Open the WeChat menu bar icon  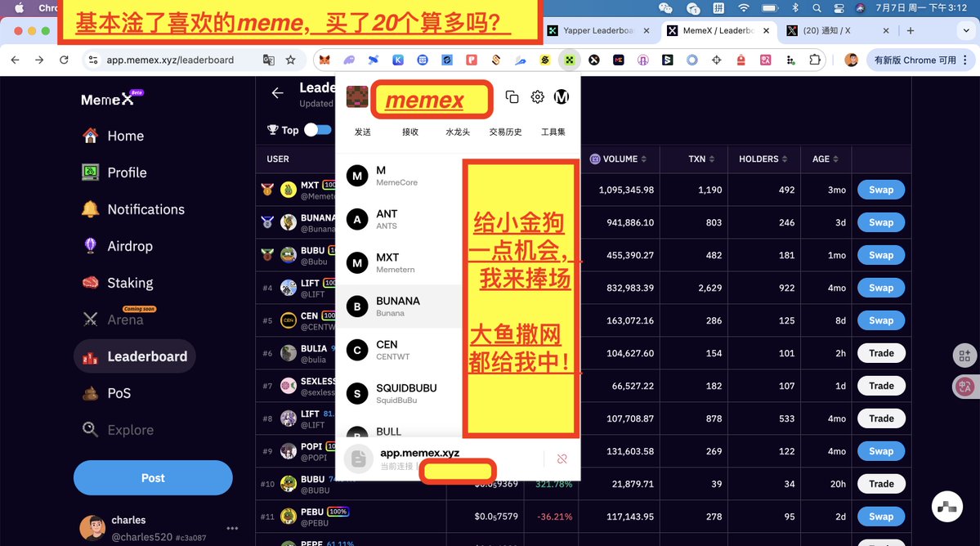click(x=666, y=8)
